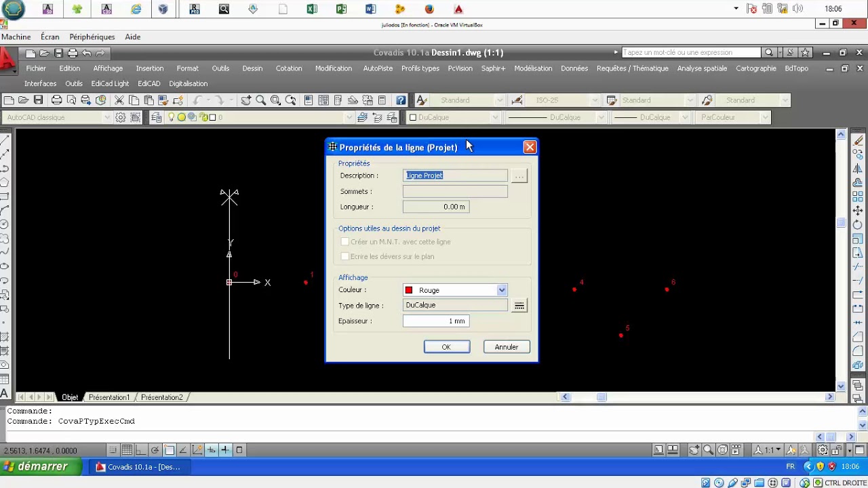
Task: Click the Firefox icon in top panel
Action: pos(429,9)
